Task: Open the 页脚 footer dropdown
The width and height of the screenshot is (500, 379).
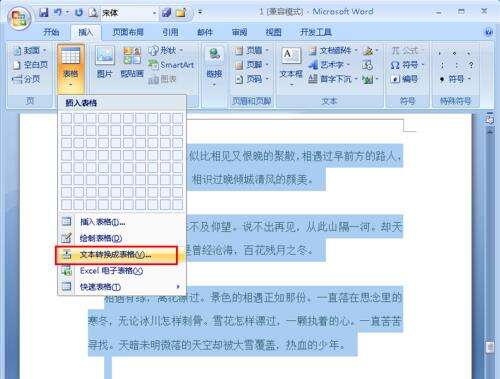Action: (x=252, y=65)
